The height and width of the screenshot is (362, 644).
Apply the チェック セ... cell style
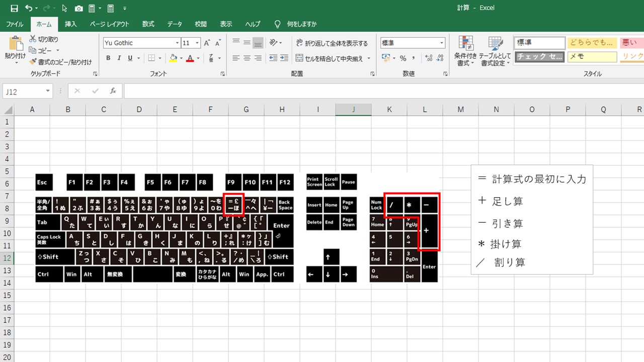pos(540,56)
